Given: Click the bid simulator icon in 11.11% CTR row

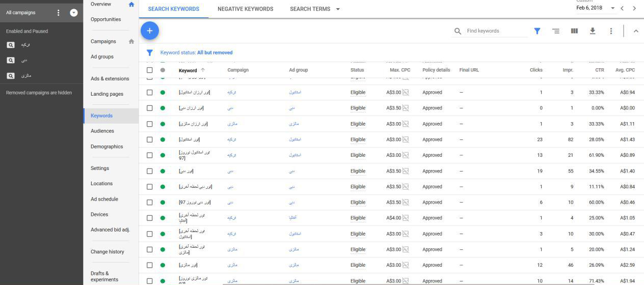Looking at the screenshot, I should [406, 187].
